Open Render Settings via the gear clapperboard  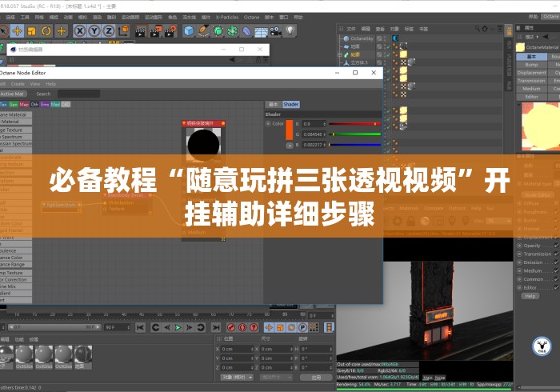click(x=170, y=31)
